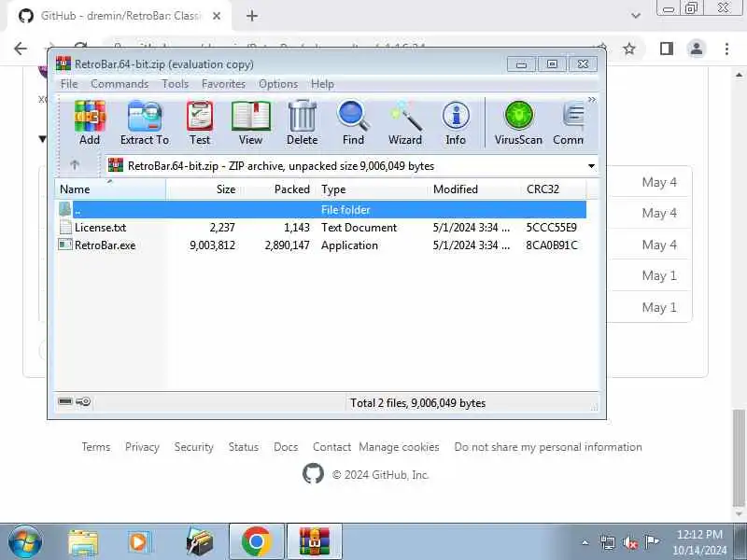Click the Terms footer link on GitHub

[96, 447]
